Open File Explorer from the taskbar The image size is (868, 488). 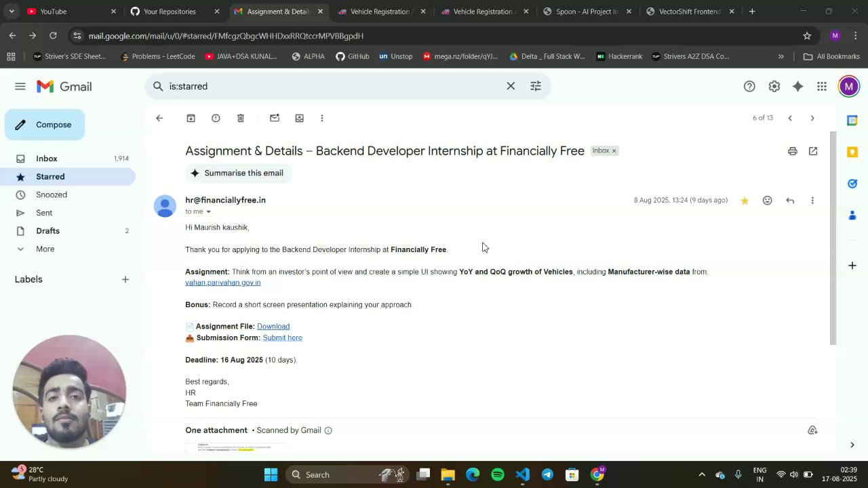pos(448,474)
